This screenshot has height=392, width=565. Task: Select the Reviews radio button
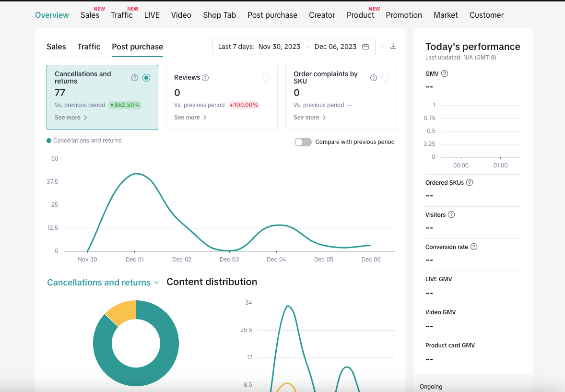pos(266,78)
